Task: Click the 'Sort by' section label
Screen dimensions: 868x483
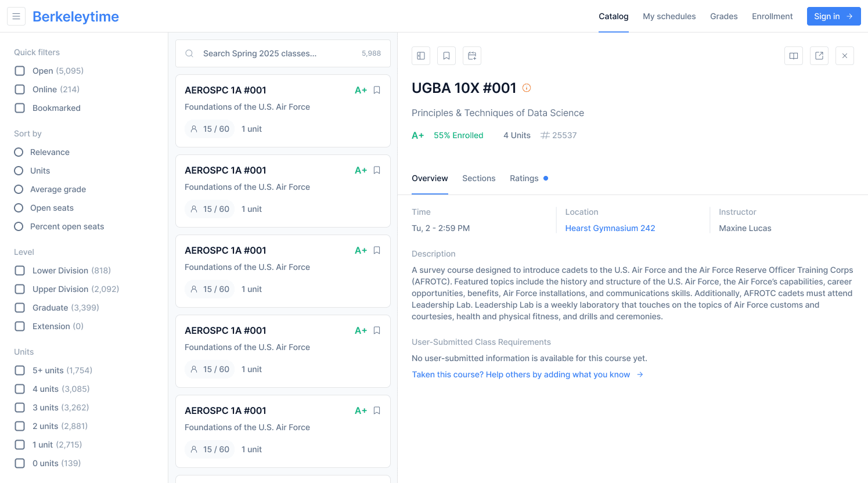Action: tap(28, 134)
